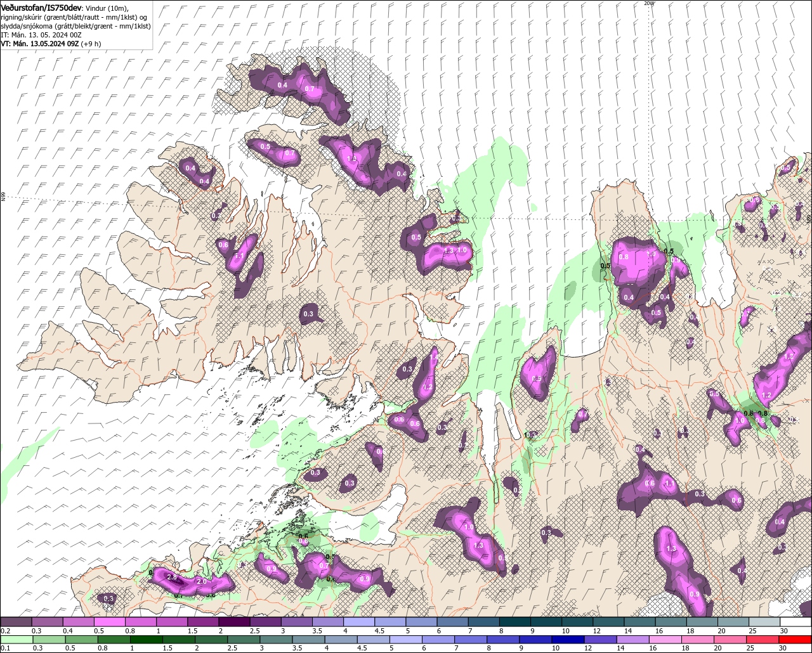812x653 pixels.
Task: Click the snow legend swatch between 0.2 and 0.3
Action: pos(16,622)
